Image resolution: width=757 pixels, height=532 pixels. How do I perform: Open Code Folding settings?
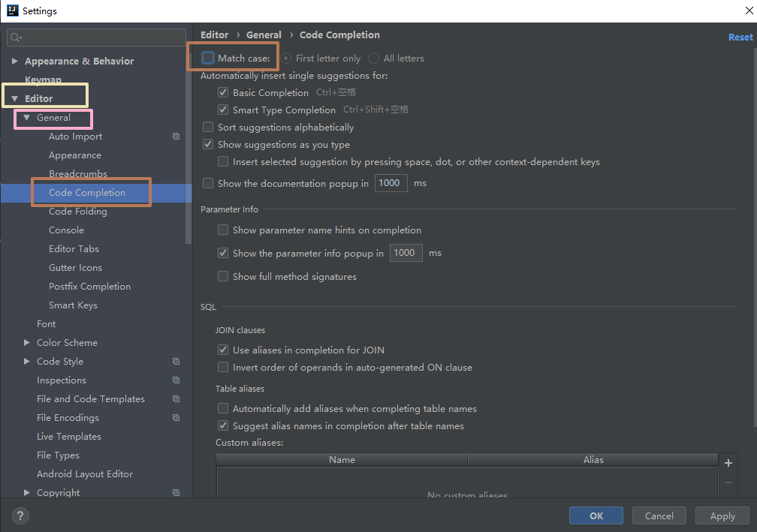(78, 212)
